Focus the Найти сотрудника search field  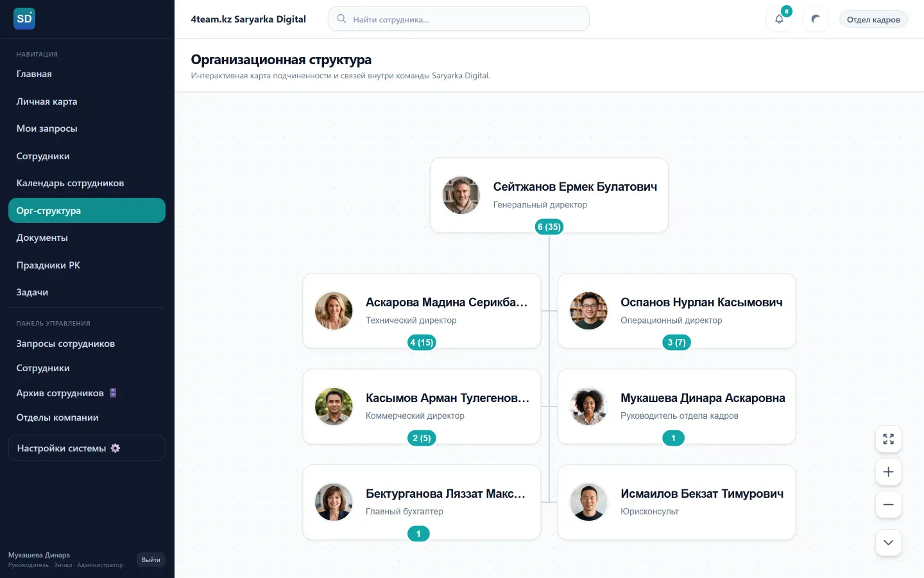[x=459, y=19]
